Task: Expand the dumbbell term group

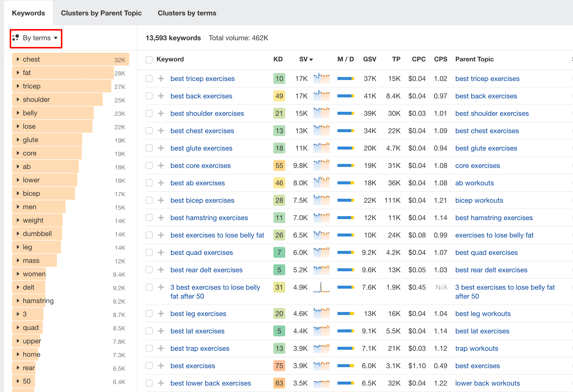Action: pyautogui.click(x=18, y=234)
